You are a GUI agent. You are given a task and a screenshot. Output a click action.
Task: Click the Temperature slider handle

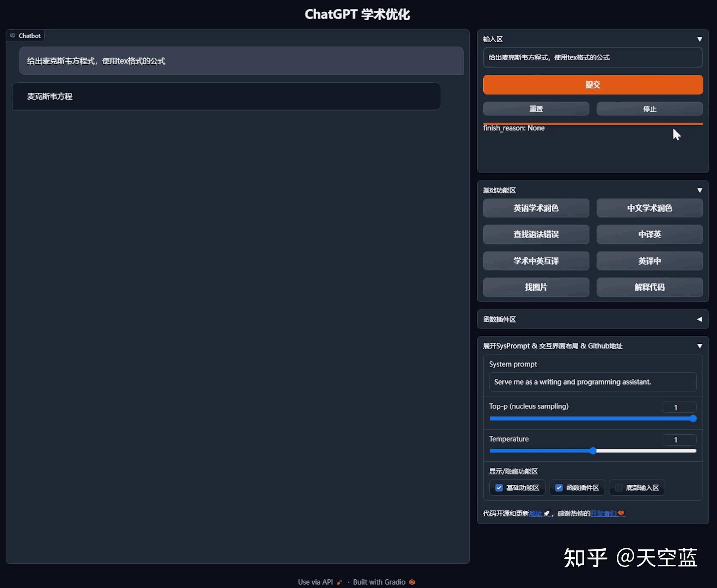click(x=593, y=451)
